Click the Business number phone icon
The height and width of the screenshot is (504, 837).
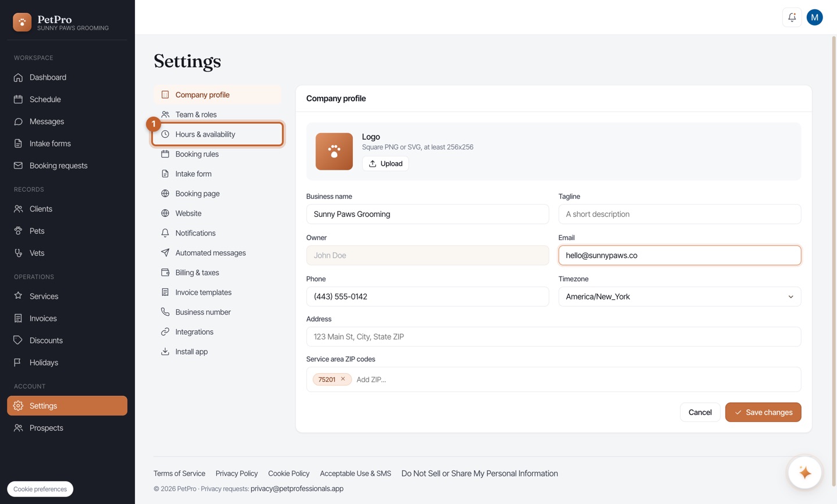165,312
